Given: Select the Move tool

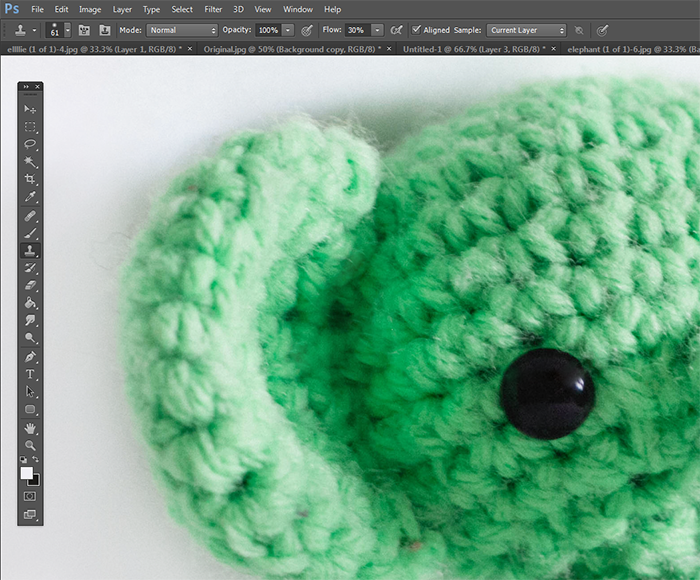Looking at the screenshot, I should pos(30,109).
